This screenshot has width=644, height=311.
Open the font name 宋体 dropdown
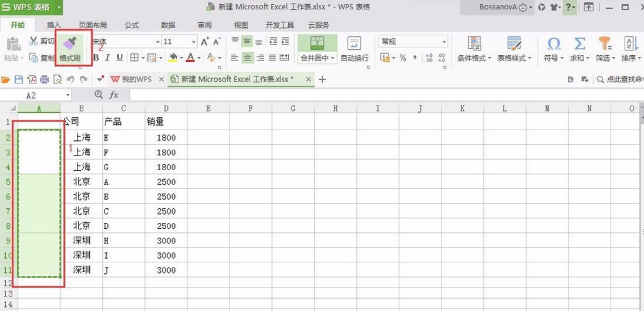[158, 42]
